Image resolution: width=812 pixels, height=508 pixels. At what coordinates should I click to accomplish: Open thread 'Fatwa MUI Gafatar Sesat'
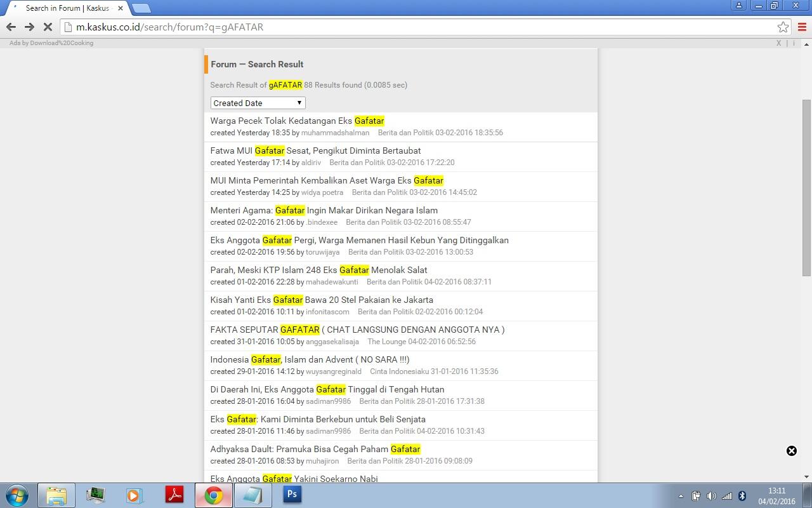316,150
